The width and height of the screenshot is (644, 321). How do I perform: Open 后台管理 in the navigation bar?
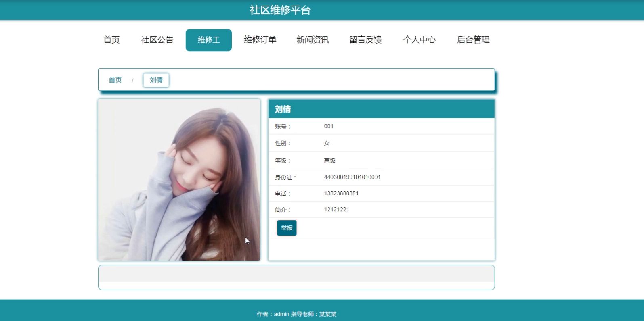coord(473,40)
